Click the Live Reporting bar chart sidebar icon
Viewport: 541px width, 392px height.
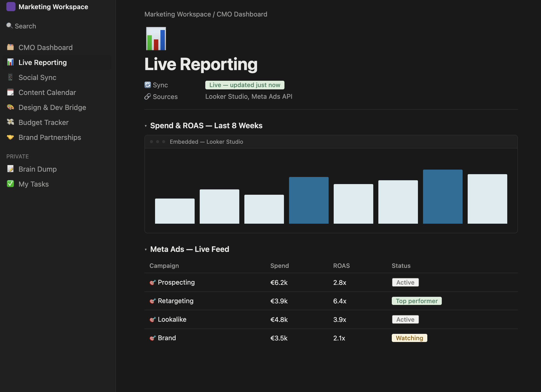(10, 62)
